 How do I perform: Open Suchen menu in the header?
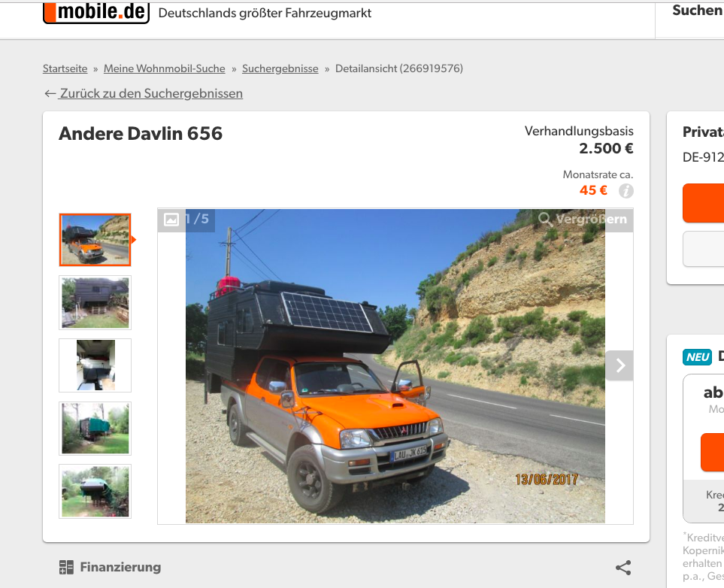697,11
